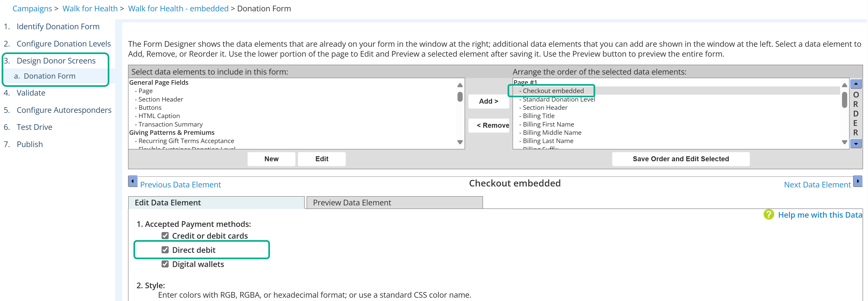Click the right order list scrollbar thumb
868x301 pixels.
pyautogui.click(x=844, y=100)
